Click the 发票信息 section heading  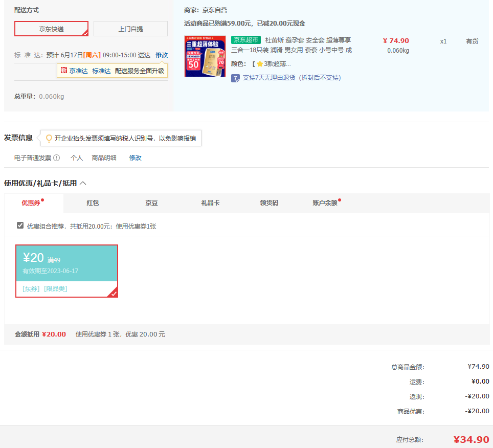tap(18, 138)
